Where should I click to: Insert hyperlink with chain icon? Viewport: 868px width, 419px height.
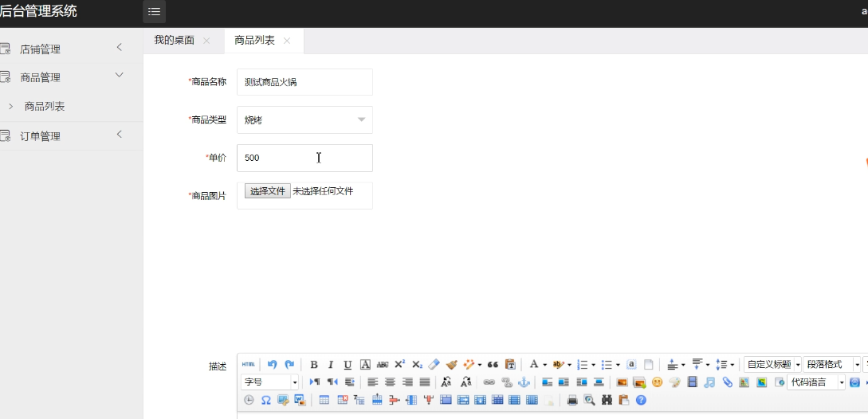489,382
